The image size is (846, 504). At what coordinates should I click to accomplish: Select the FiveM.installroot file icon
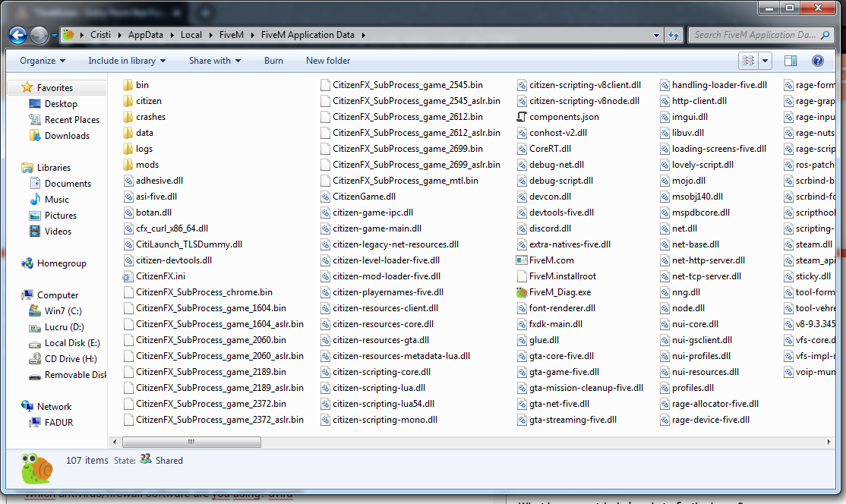[x=521, y=276]
